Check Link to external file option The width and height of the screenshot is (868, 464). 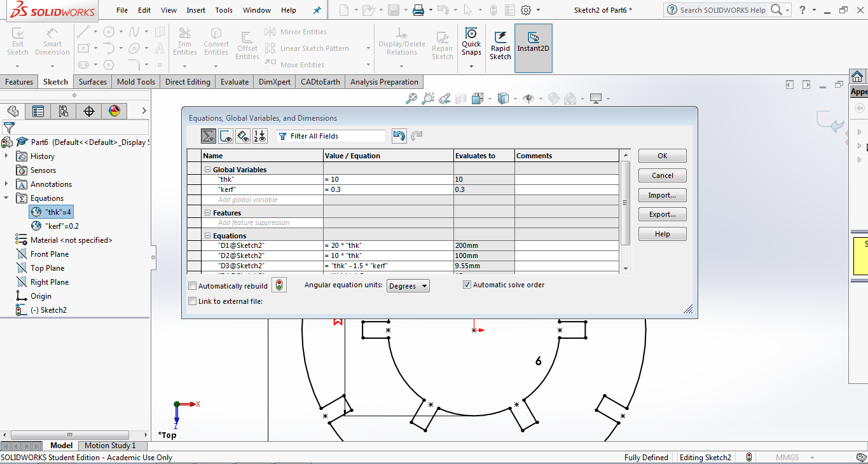click(x=193, y=301)
